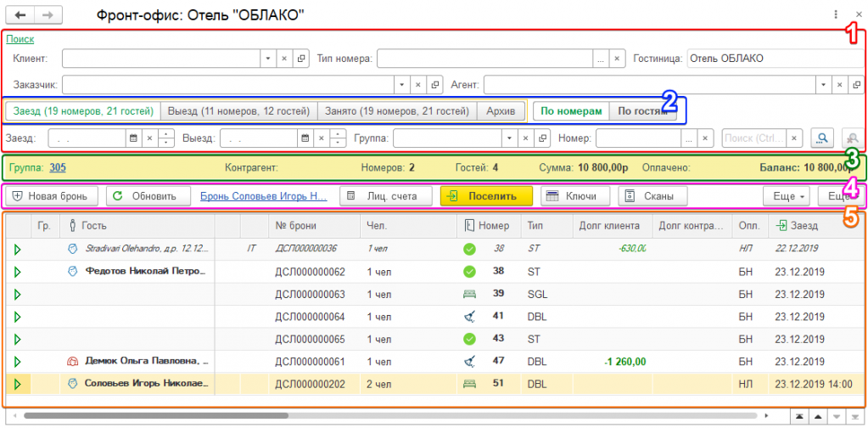The width and height of the screenshot is (868, 428).
Task: Click the Номер input field
Action: click(637, 138)
